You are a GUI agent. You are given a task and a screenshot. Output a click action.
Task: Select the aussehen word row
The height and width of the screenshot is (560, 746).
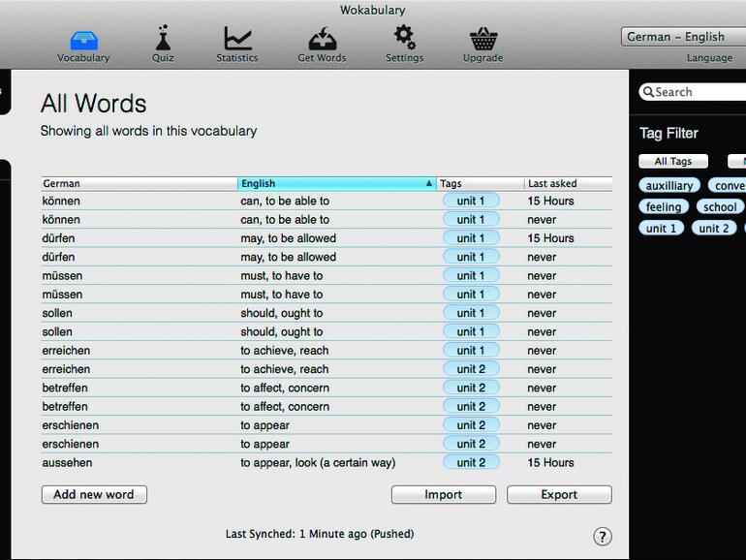pyautogui.click(x=326, y=462)
